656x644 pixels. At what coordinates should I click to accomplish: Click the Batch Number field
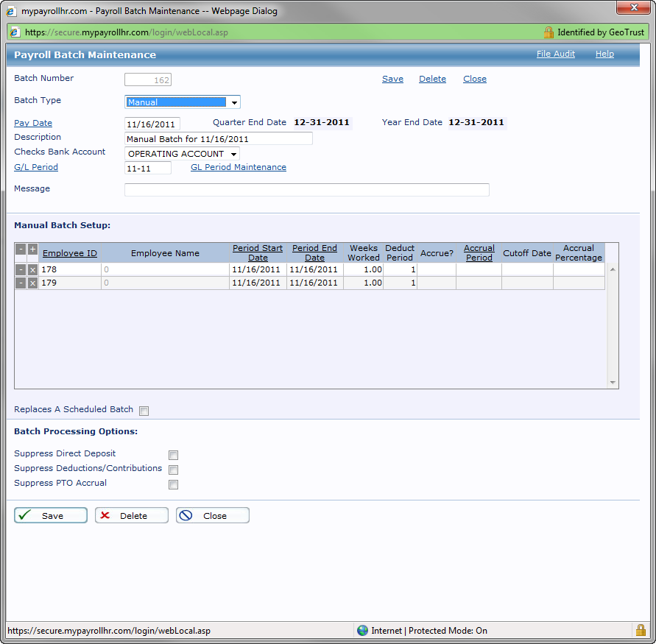coord(148,80)
